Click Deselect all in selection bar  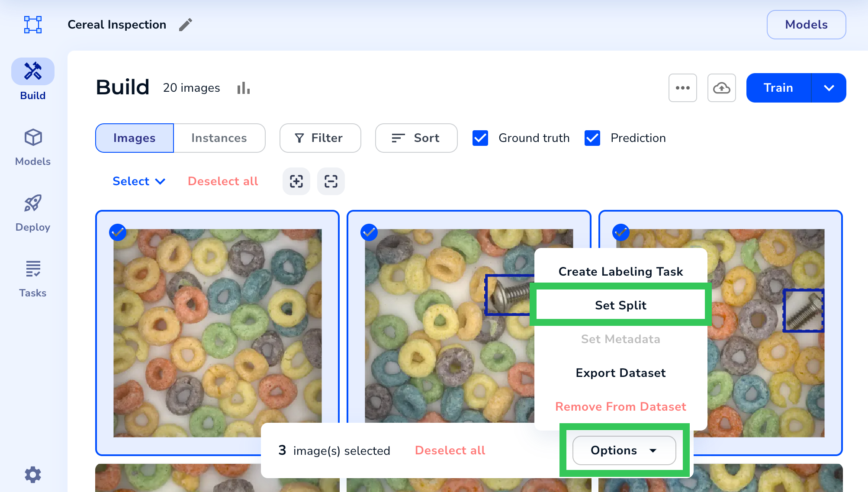(450, 450)
